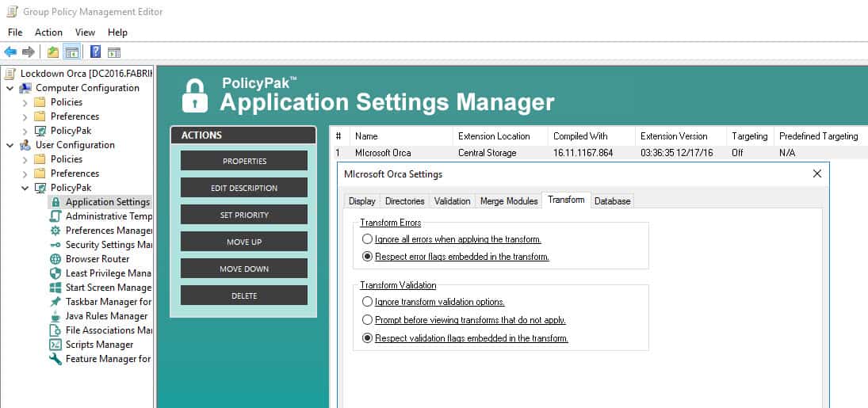The height and width of the screenshot is (408, 868).
Task: Expand Preferences under Computer Configuration
Action: 25,116
